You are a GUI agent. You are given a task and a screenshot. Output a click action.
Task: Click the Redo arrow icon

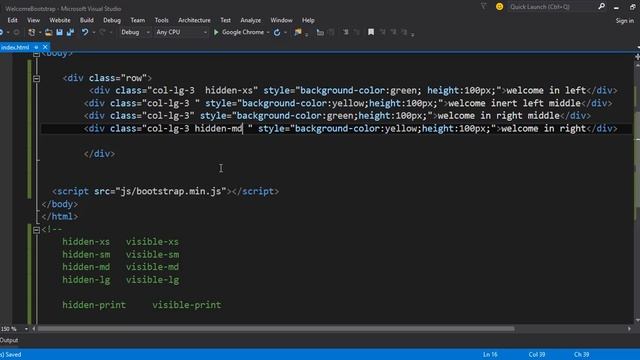click(102, 32)
